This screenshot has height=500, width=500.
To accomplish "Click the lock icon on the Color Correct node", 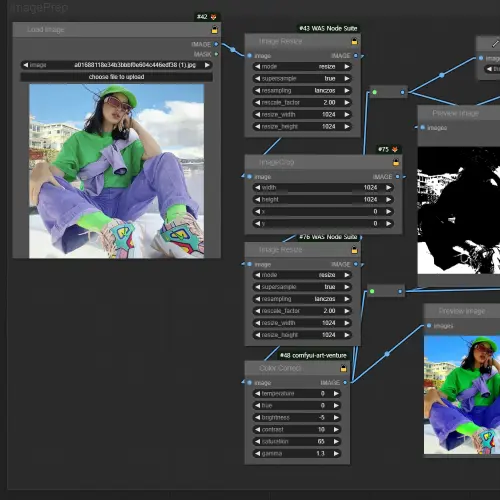I will point(343,368).
